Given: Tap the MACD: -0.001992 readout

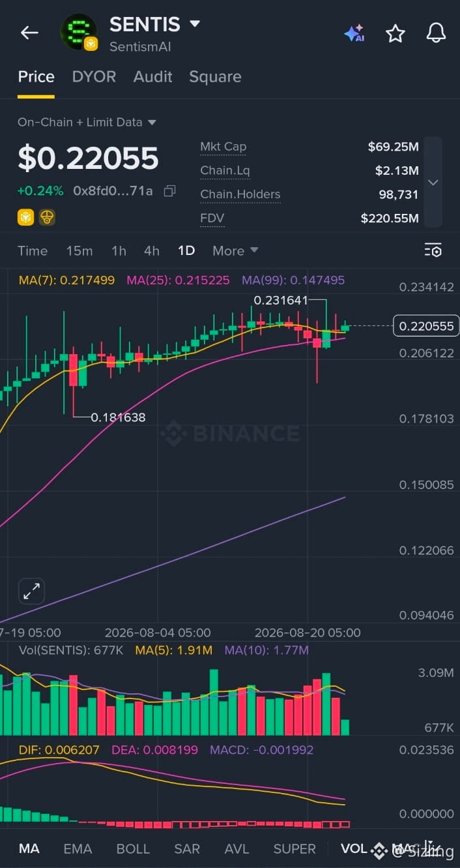Looking at the screenshot, I should pyautogui.click(x=261, y=750).
